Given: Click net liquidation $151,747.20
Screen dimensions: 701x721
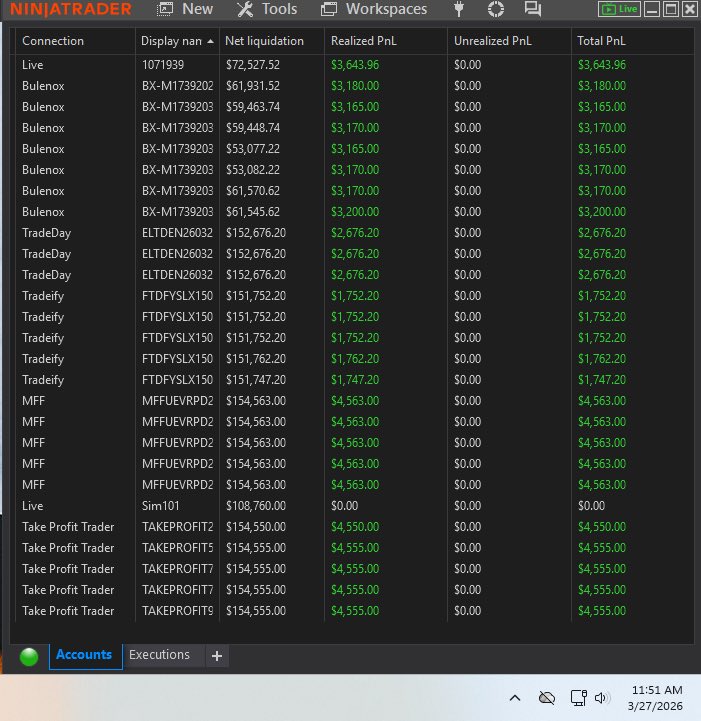Looking at the screenshot, I should point(256,380).
